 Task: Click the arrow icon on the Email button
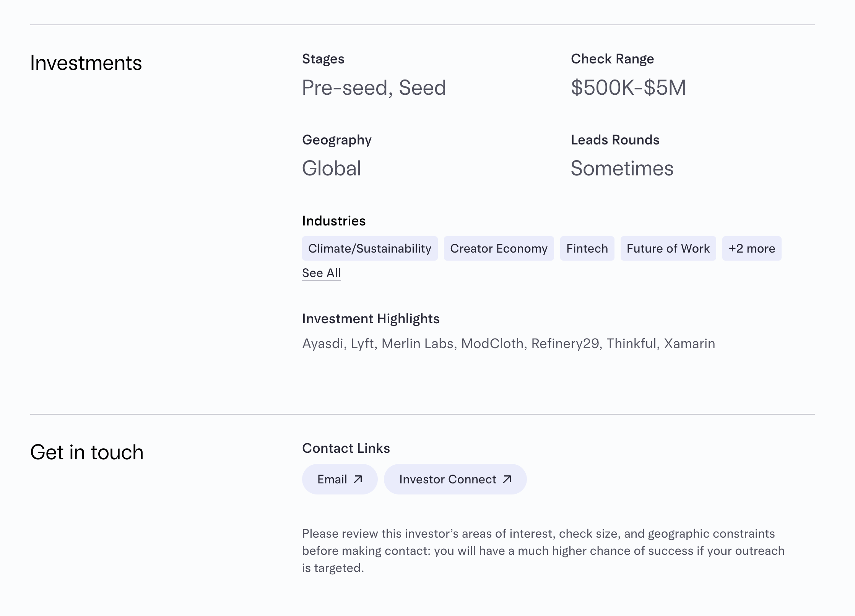click(x=358, y=479)
